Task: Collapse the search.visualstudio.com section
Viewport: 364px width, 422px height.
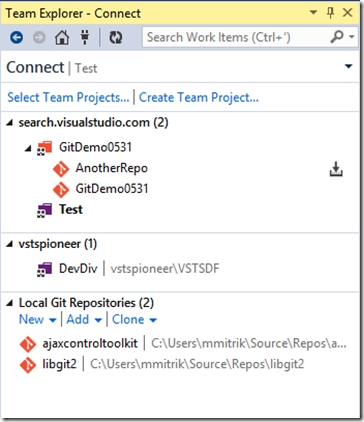Action: click(x=10, y=123)
